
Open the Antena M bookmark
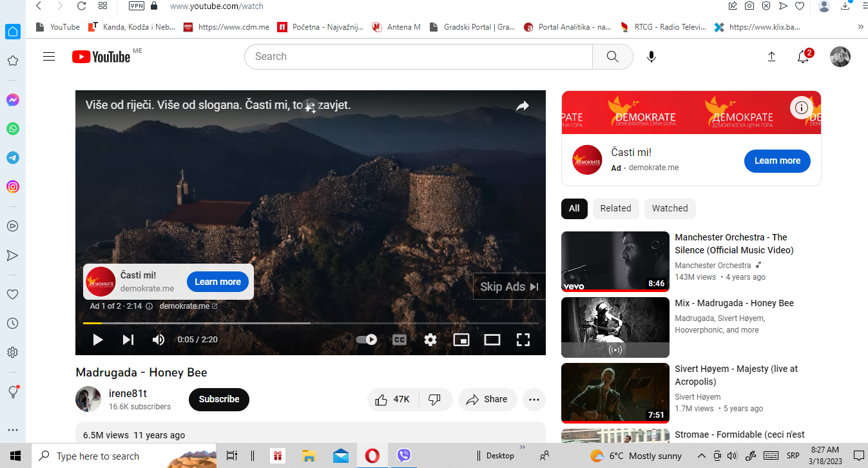pos(396,27)
